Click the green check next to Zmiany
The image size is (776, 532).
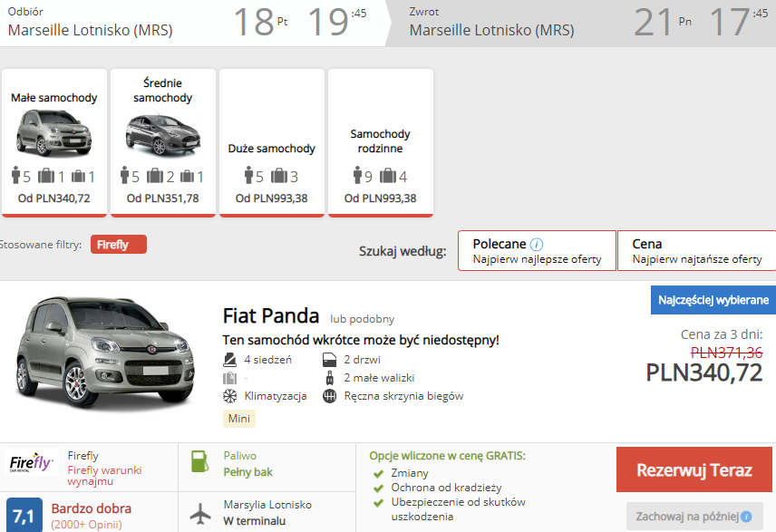click(x=379, y=474)
